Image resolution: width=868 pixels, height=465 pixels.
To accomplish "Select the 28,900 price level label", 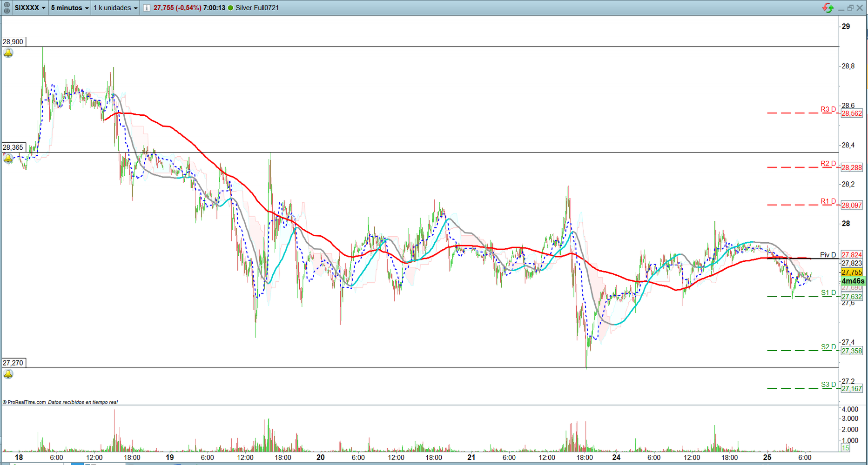I will click(13, 42).
